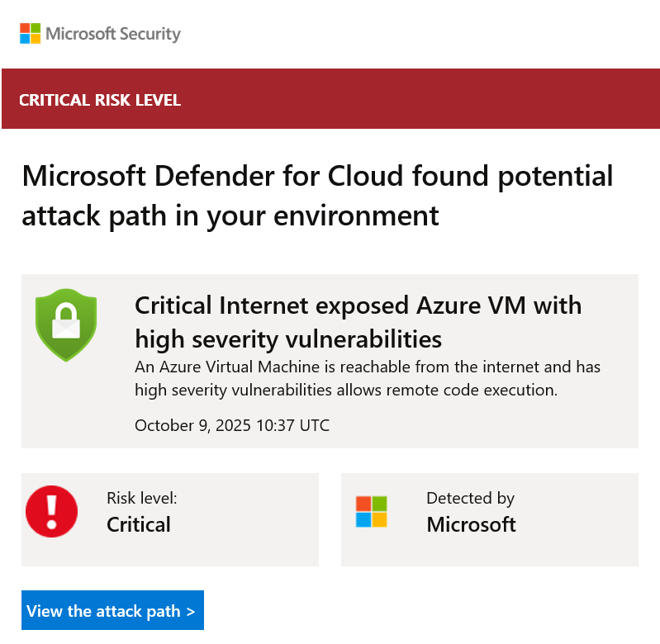Select the Azure Virtual Machine description text
This screenshot has width=660, height=644.
click(x=368, y=378)
